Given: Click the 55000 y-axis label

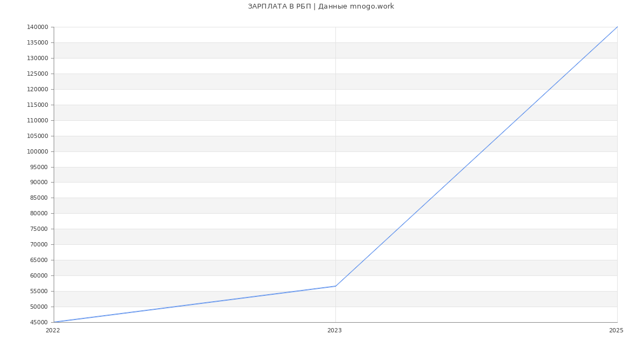Looking at the screenshot, I should 39,291.
